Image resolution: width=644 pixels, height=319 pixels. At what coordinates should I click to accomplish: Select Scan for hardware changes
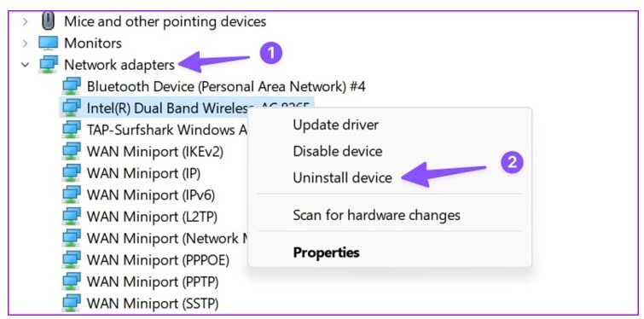click(376, 215)
